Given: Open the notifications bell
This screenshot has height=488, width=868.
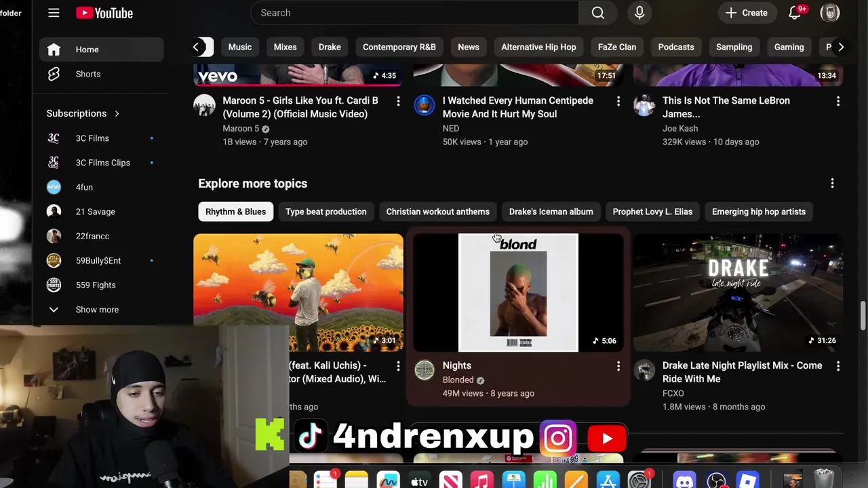Looking at the screenshot, I should 795,13.
